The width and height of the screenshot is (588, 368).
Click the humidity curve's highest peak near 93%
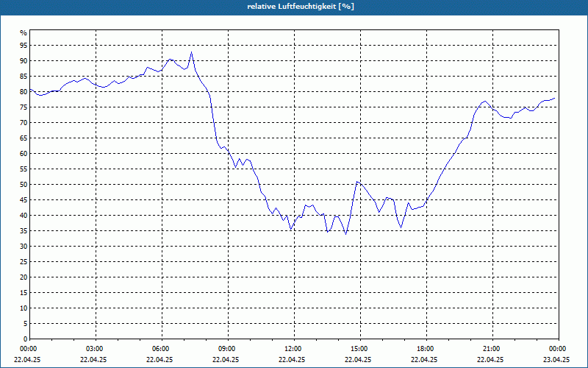192,52
